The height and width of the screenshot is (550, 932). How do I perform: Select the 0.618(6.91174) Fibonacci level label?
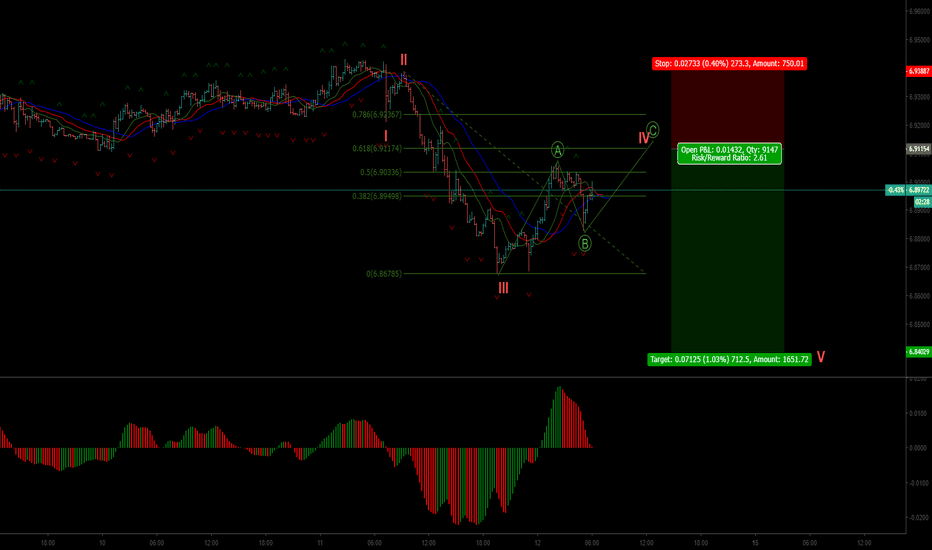pyautogui.click(x=377, y=149)
